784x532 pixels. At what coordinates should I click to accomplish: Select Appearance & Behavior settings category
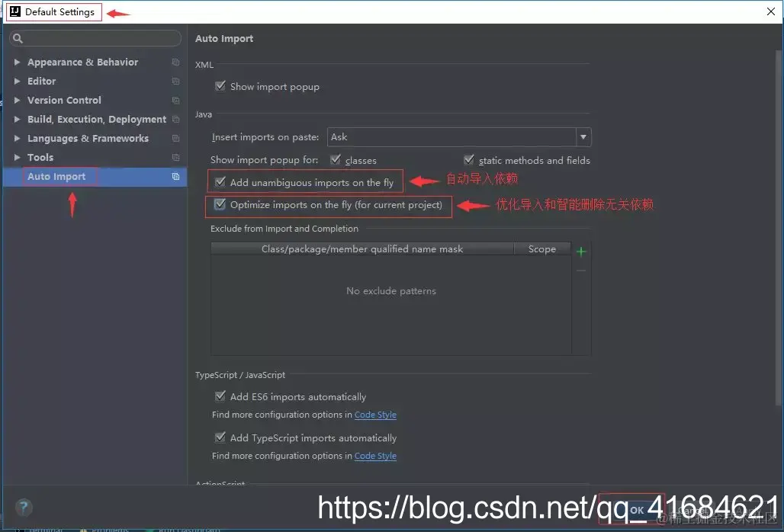82,62
